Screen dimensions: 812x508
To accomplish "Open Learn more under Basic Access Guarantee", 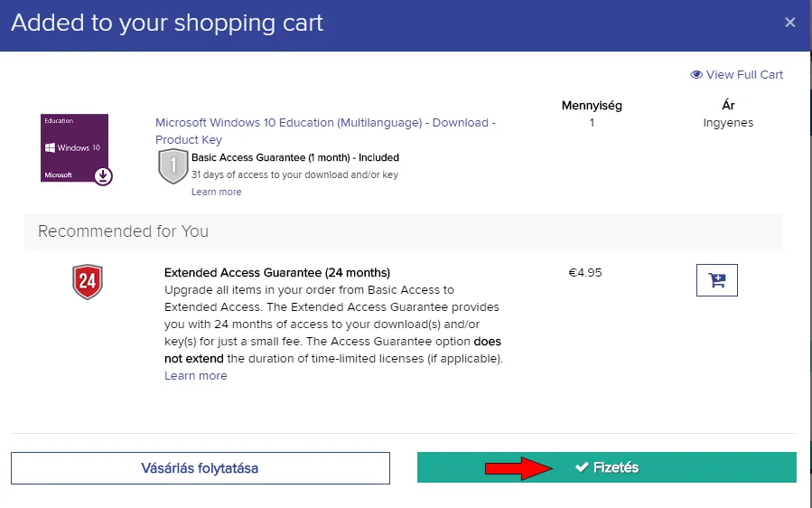I will point(216,192).
